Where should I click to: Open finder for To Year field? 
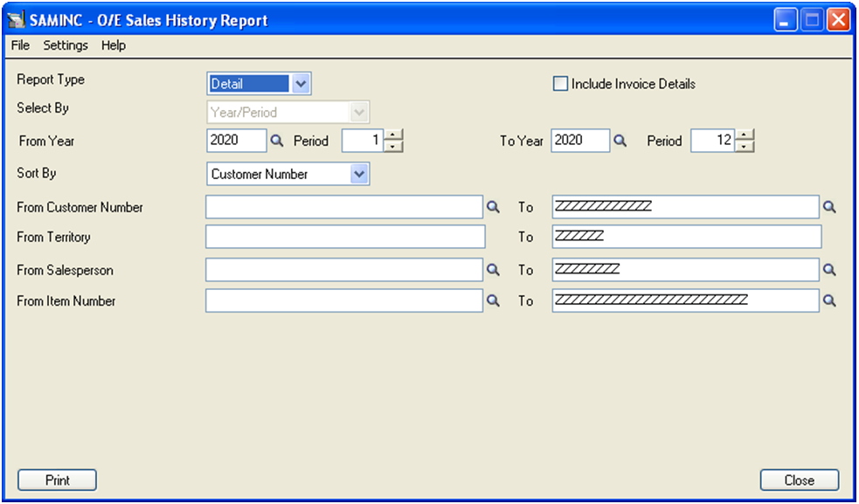coord(620,142)
